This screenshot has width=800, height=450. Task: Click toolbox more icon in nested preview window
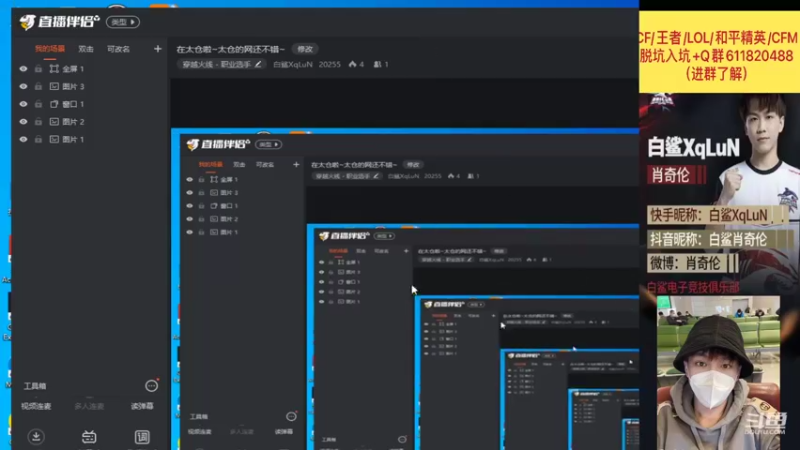pos(291,416)
